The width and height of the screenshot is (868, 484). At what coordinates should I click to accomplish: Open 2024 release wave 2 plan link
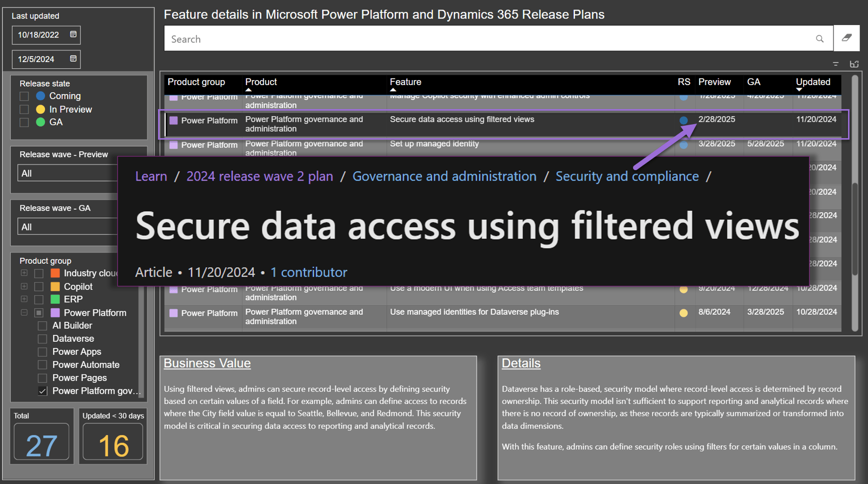pyautogui.click(x=259, y=176)
